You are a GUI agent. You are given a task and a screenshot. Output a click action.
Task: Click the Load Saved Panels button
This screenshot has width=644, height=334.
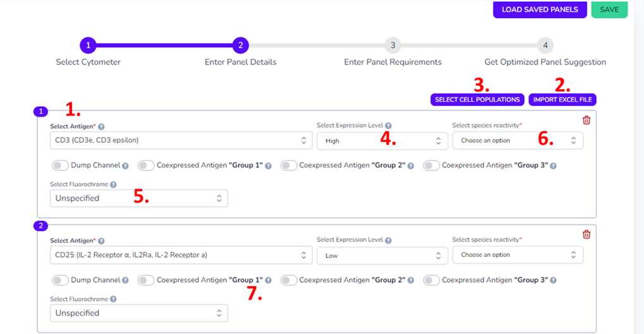540,9
